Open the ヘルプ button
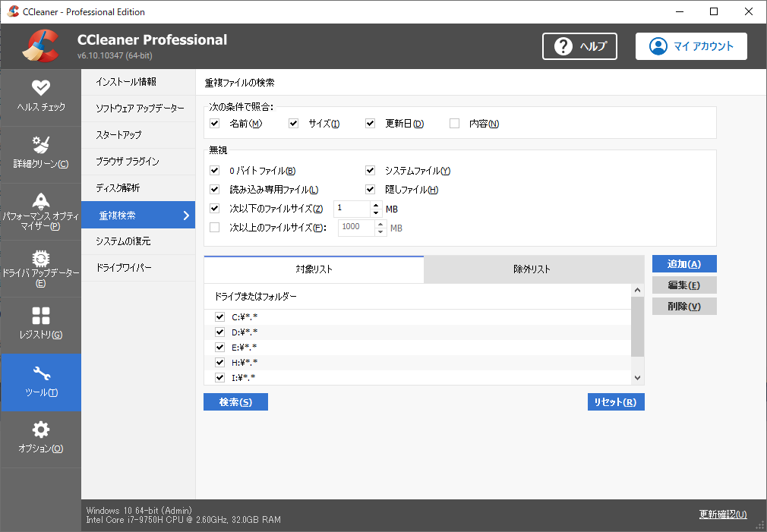This screenshot has height=532, width=767. 579,46
